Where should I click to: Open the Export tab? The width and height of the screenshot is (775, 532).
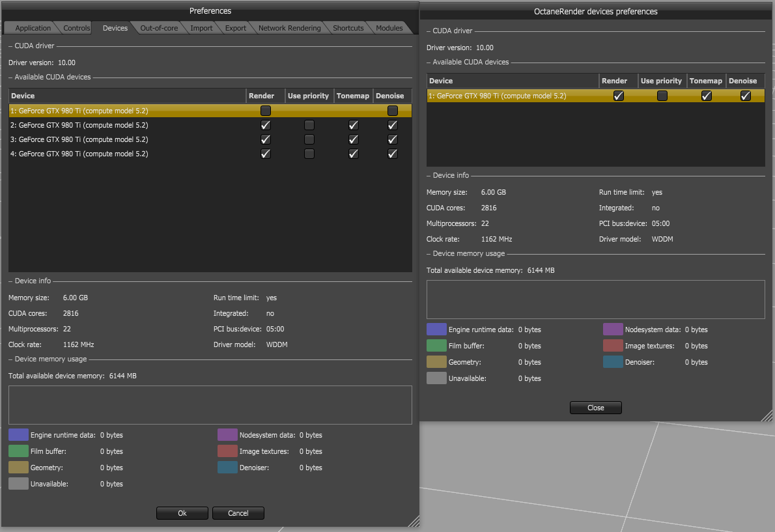[235, 28]
